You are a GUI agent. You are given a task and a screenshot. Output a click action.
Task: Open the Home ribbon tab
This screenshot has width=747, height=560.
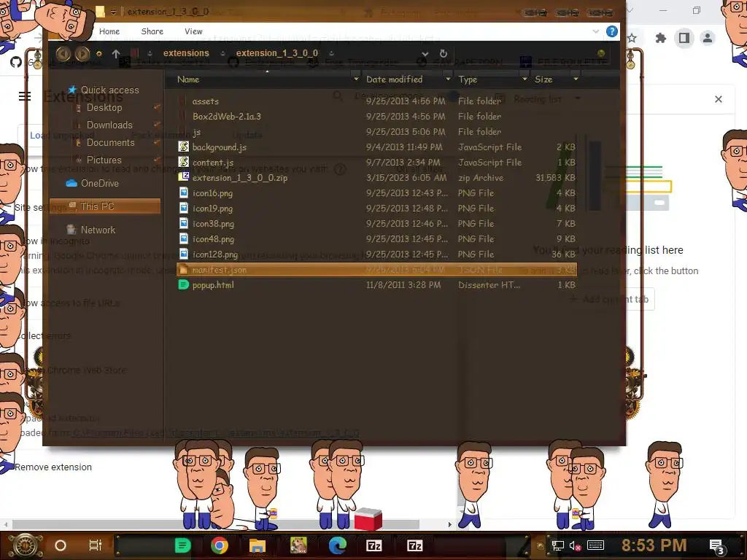[x=109, y=31]
